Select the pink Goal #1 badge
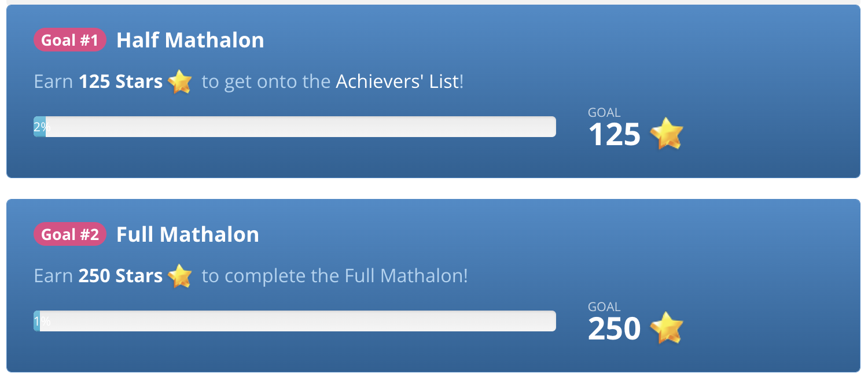The height and width of the screenshot is (384, 868). pyautogui.click(x=70, y=40)
